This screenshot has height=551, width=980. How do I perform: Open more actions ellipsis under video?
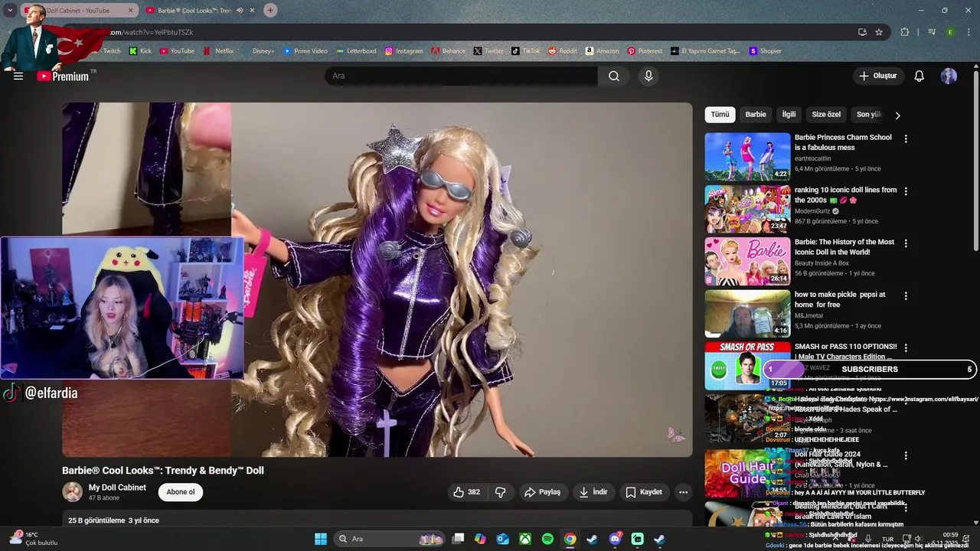point(683,492)
